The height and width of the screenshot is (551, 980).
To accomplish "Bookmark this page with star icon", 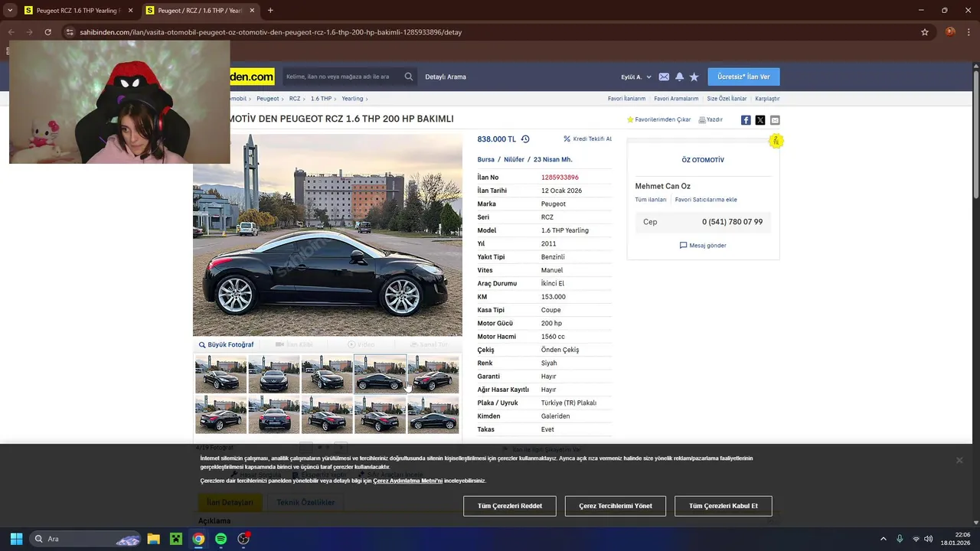I will 925,32.
